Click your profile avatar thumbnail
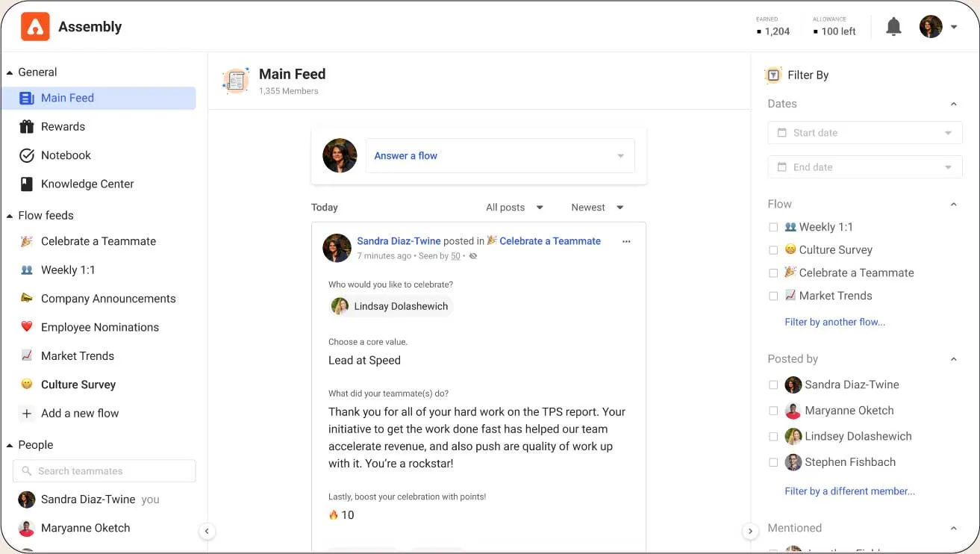 [931, 25]
